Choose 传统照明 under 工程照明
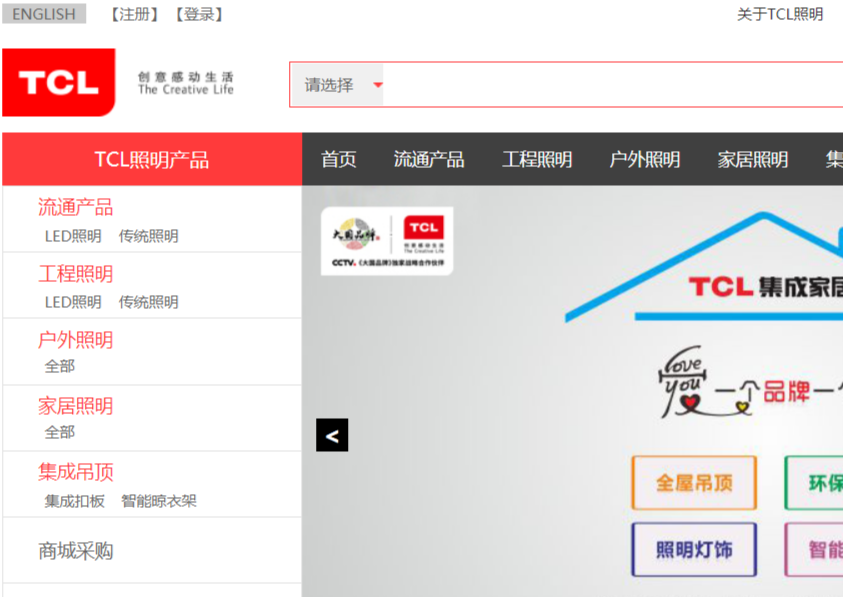The width and height of the screenshot is (843, 597). 148,302
